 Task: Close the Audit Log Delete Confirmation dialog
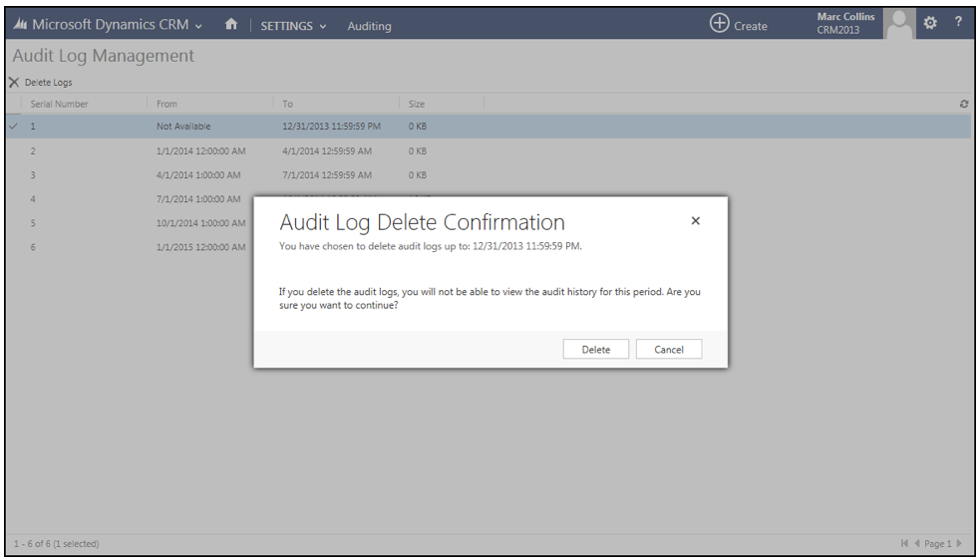[x=695, y=220]
